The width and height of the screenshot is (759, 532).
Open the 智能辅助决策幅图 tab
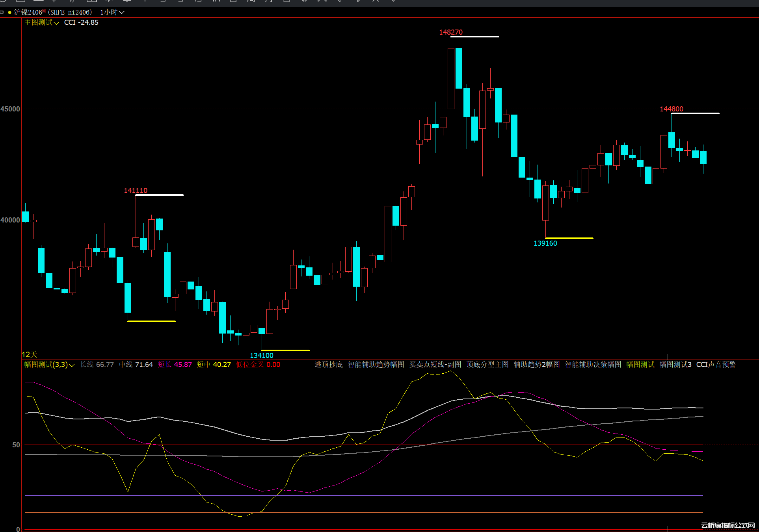coord(593,365)
